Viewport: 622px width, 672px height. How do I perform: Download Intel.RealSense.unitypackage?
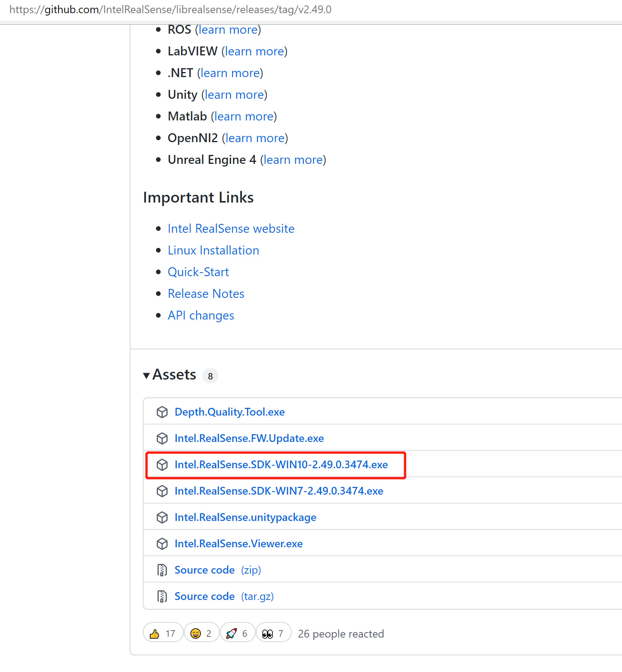coord(245,517)
